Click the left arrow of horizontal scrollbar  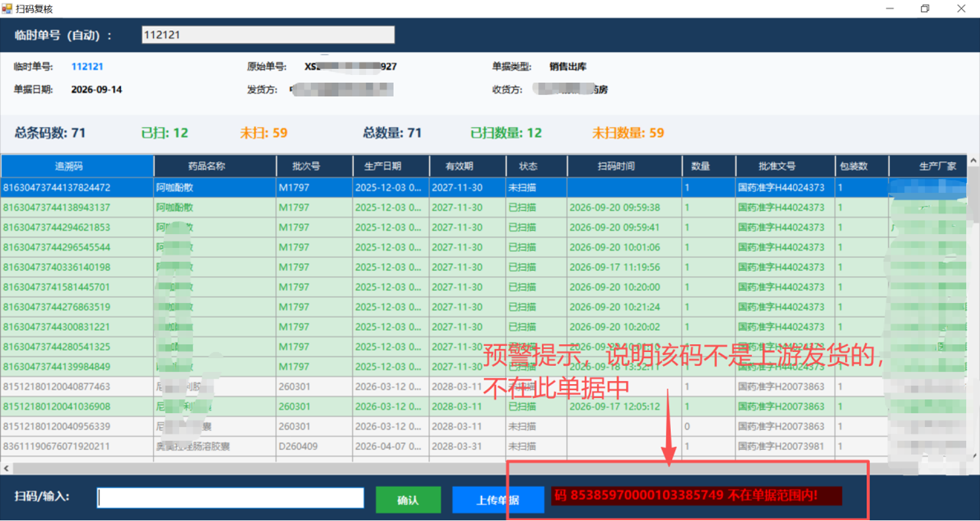[7, 468]
